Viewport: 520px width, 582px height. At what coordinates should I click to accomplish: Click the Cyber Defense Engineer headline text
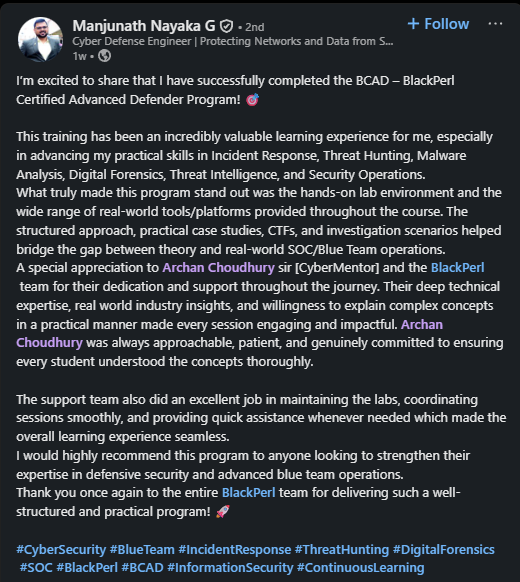pyautogui.click(x=233, y=41)
